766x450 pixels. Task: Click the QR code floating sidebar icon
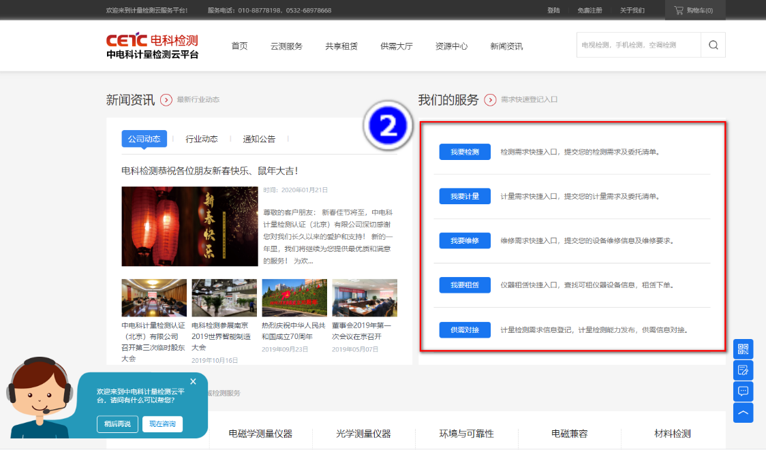pos(743,349)
